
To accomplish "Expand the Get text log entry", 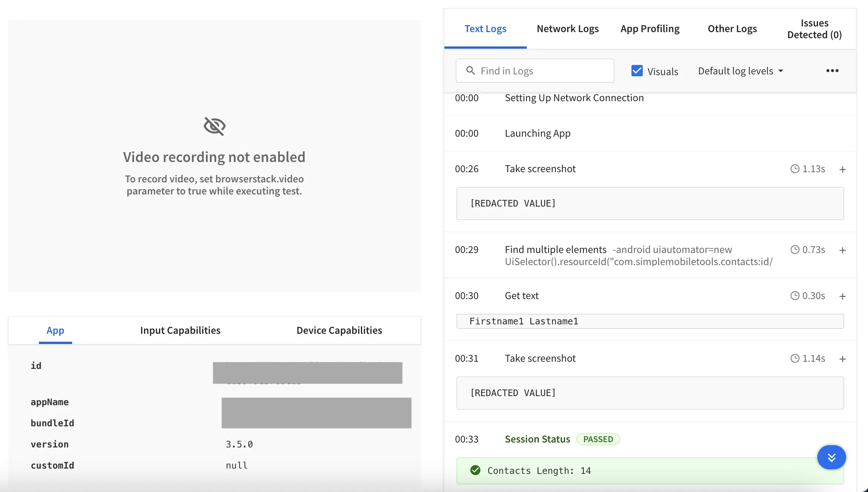I will 842,296.
